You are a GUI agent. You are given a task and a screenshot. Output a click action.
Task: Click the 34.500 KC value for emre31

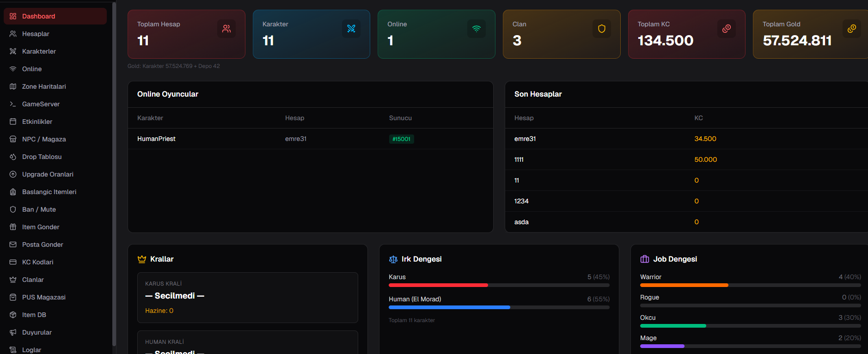point(705,139)
